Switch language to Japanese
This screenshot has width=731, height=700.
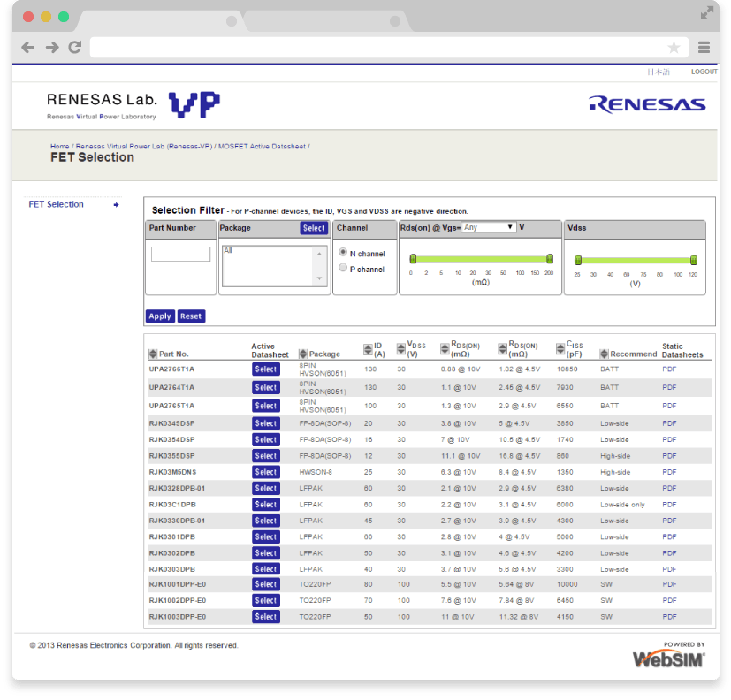659,72
